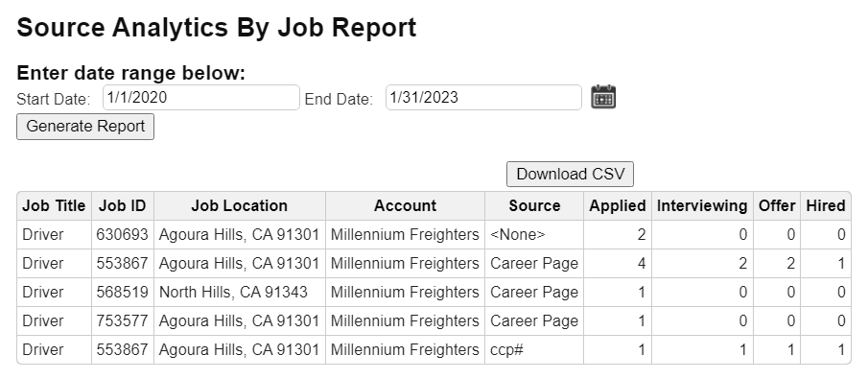Select the Job Location column header
The width and height of the screenshot is (868, 379).
pyautogui.click(x=240, y=206)
